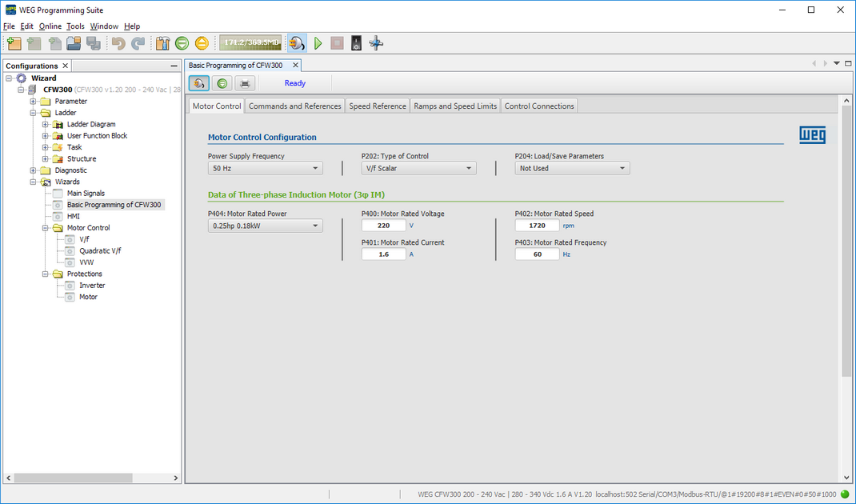Click the toolbox build icon on the toolbar
This screenshot has height=504, width=856.
click(x=162, y=43)
